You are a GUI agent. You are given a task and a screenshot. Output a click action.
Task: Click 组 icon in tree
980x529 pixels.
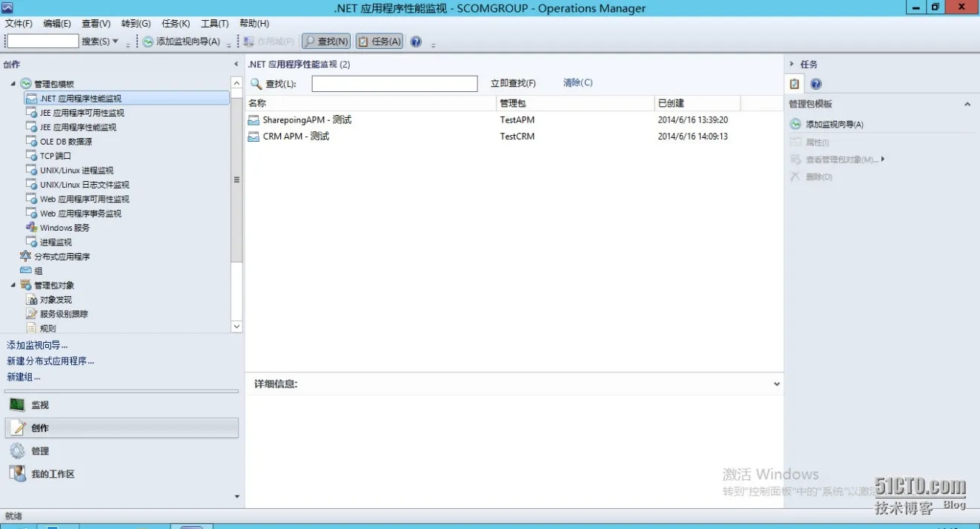pyautogui.click(x=26, y=271)
